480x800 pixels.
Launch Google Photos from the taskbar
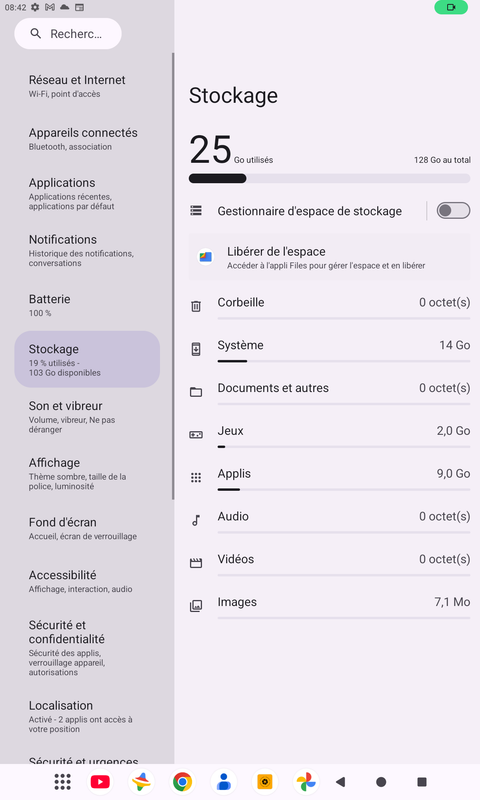(306, 782)
